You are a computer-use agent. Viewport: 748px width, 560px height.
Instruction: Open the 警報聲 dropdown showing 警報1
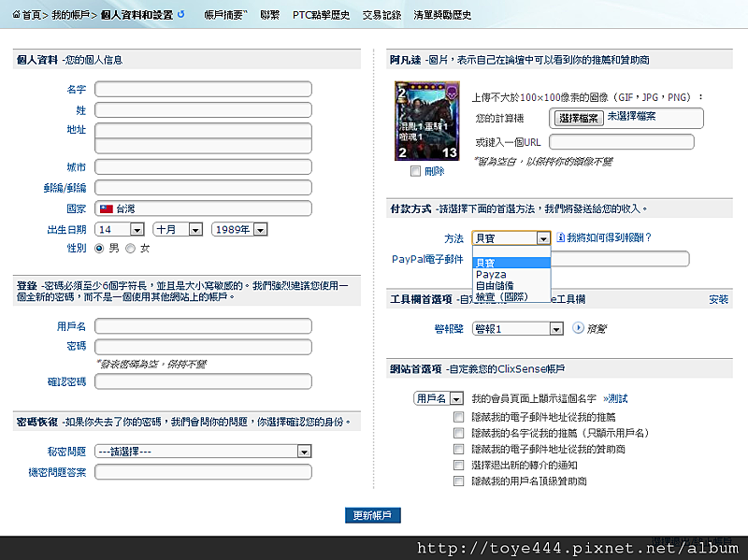click(x=518, y=329)
